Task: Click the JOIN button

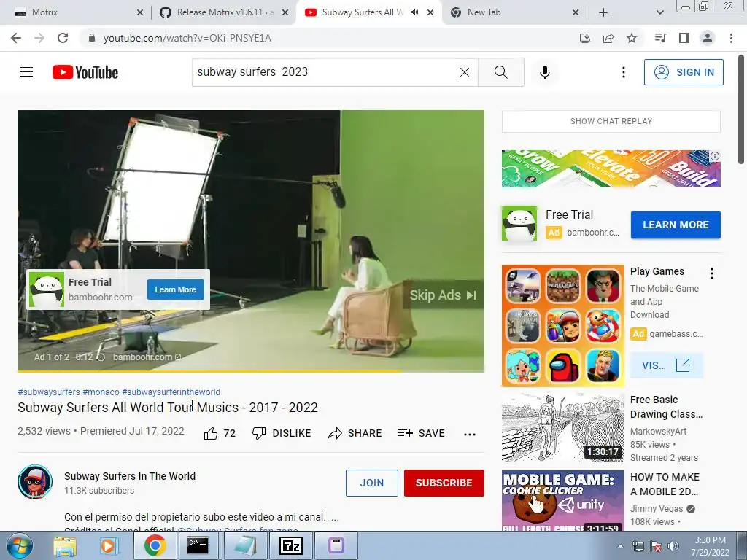Action: 372,483
